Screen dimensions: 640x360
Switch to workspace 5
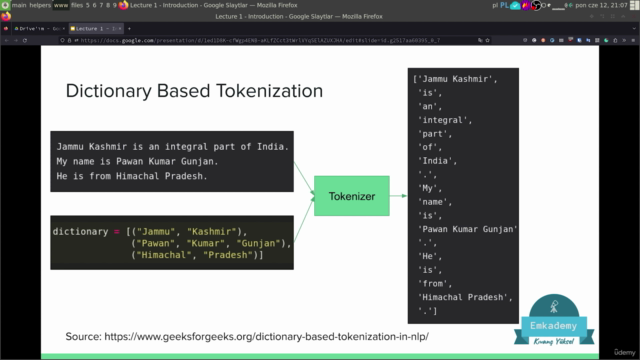coord(87,5)
